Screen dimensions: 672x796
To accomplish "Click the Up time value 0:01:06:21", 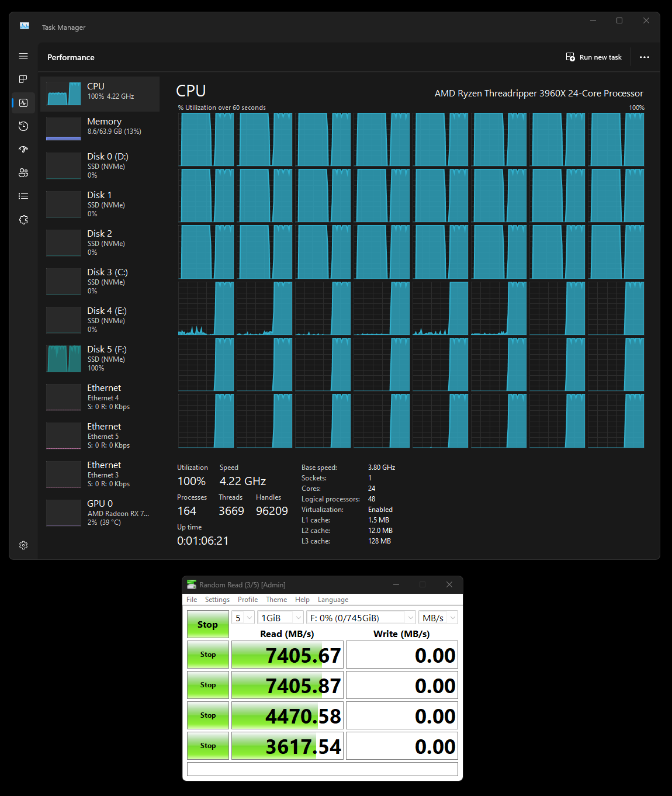I will tap(203, 541).
